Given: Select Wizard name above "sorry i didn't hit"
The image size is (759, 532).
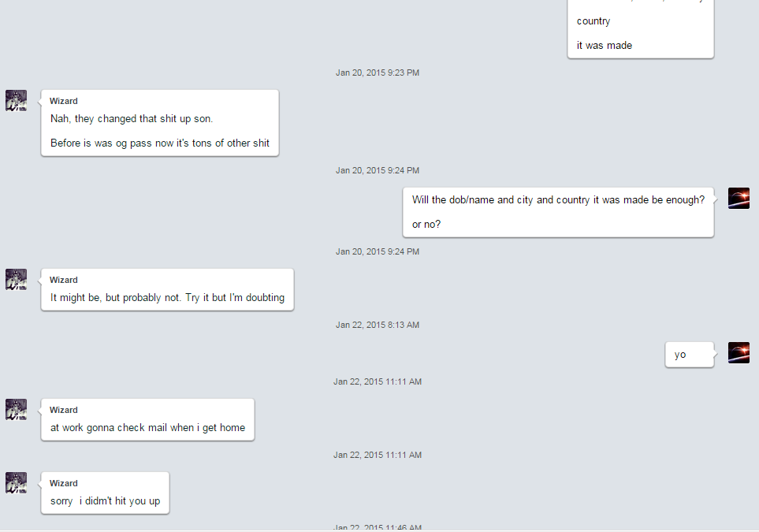Looking at the screenshot, I should (63, 484).
